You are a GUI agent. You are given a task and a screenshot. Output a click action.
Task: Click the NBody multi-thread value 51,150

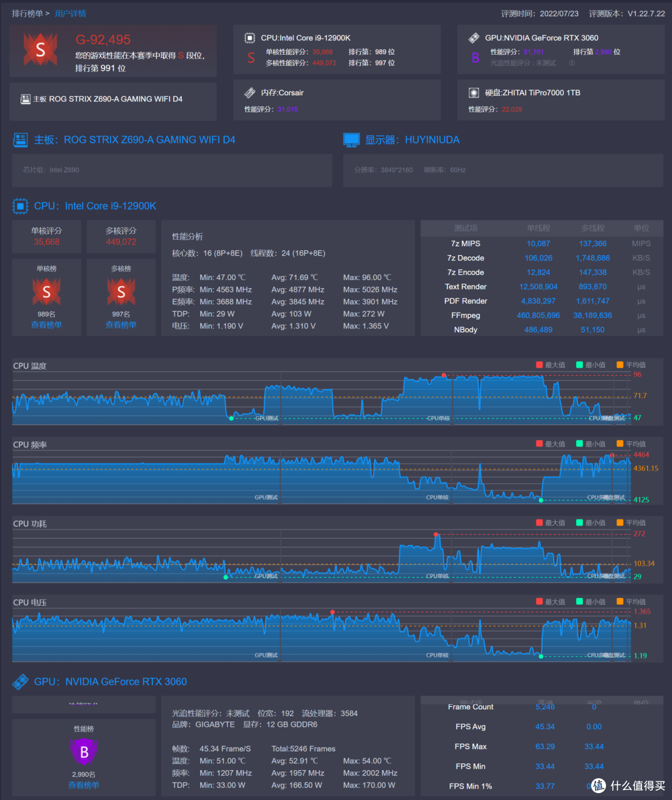(x=593, y=330)
